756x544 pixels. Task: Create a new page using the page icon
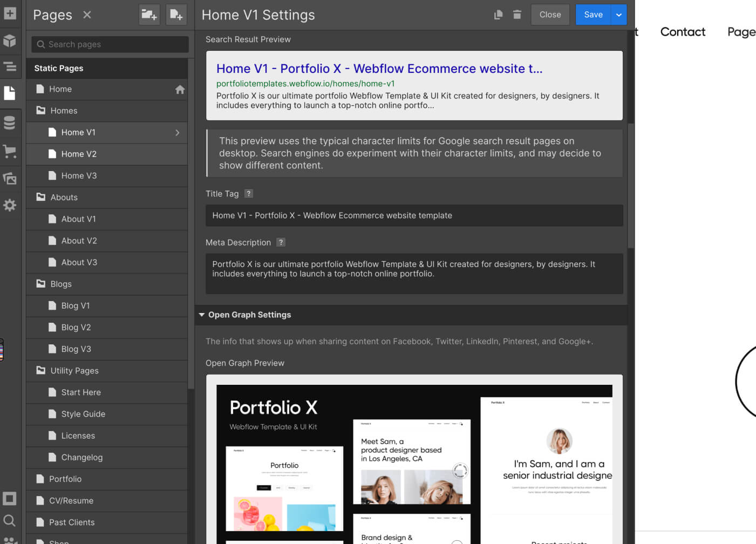tap(176, 15)
